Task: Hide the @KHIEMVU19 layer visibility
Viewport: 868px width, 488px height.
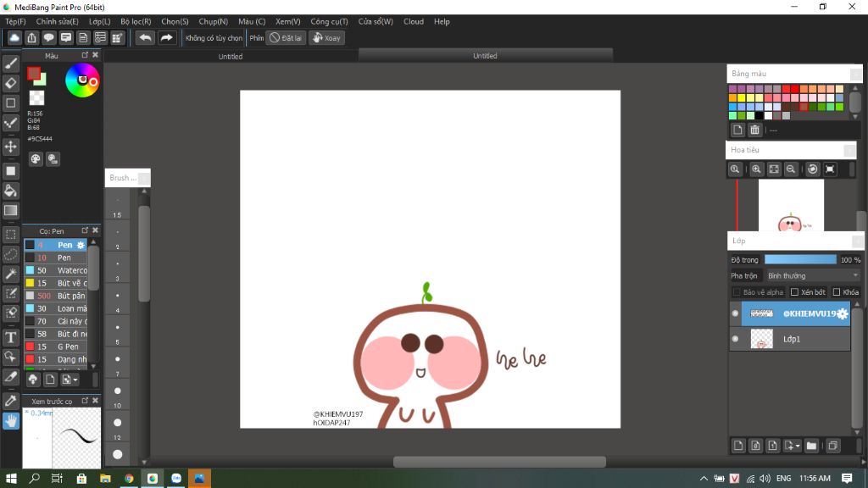Action: (x=735, y=313)
